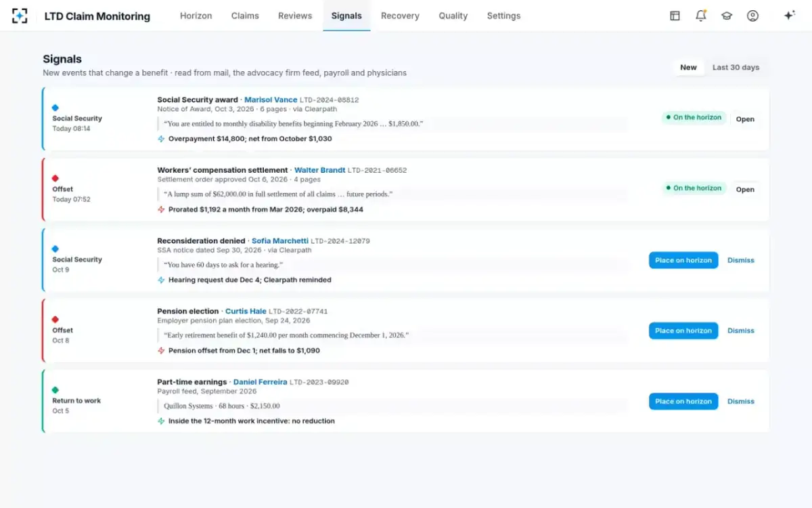Place Part-time earnings signal on horizon

(683, 401)
